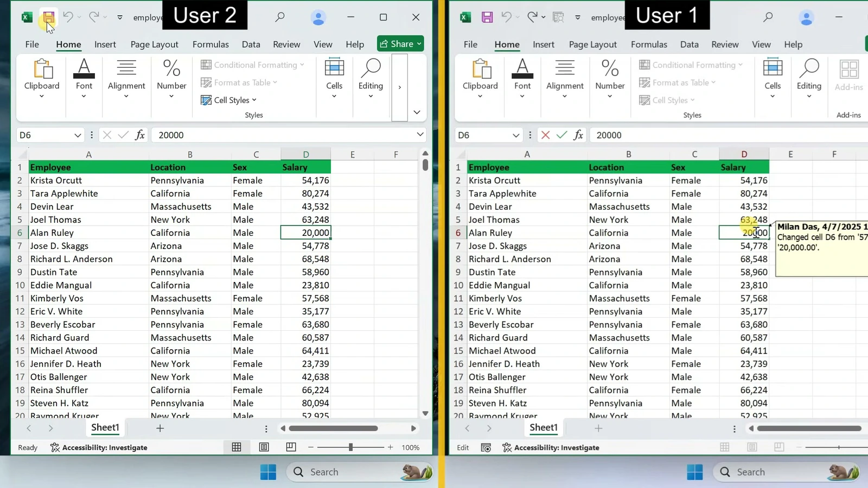The width and height of the screenshot is (868, 488).
Task: Click Share button in User 2 window
Action: [x=400, y=44]
